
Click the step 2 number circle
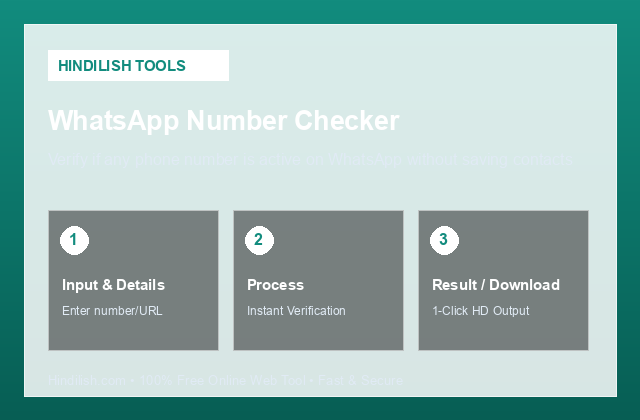point(259,240)
